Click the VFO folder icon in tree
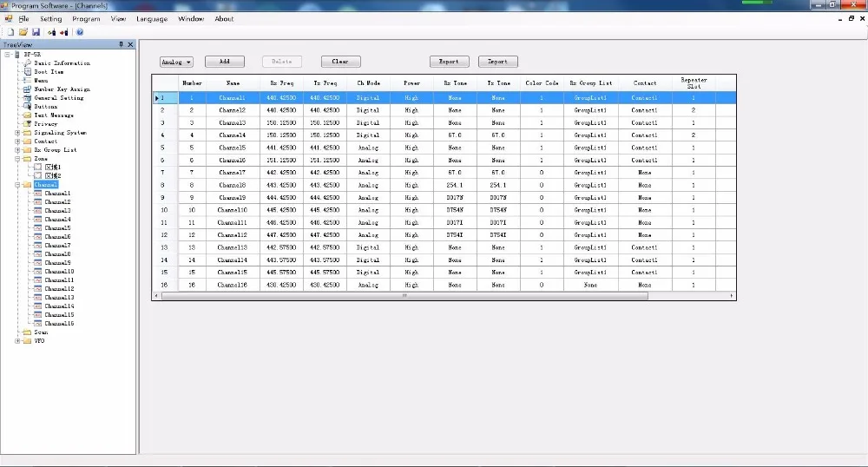The width and height of the screenshot is (868, 467). click(x=27, y=341)
